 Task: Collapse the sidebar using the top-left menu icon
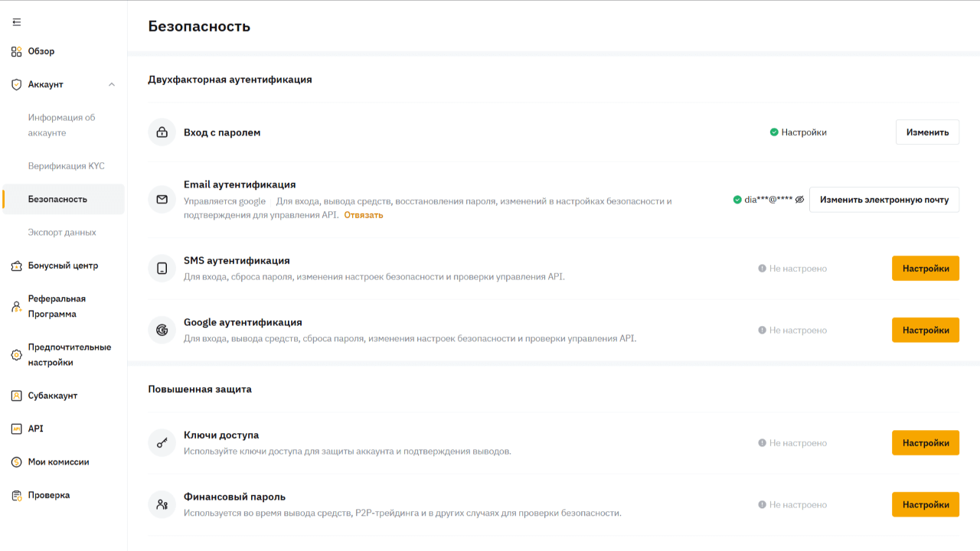[x=17, y=22]
